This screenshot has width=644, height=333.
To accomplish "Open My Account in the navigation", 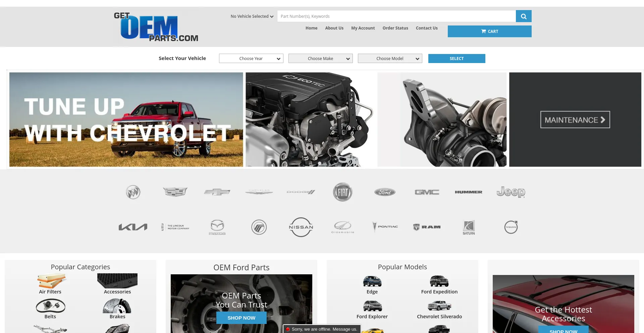I will 363,28.
